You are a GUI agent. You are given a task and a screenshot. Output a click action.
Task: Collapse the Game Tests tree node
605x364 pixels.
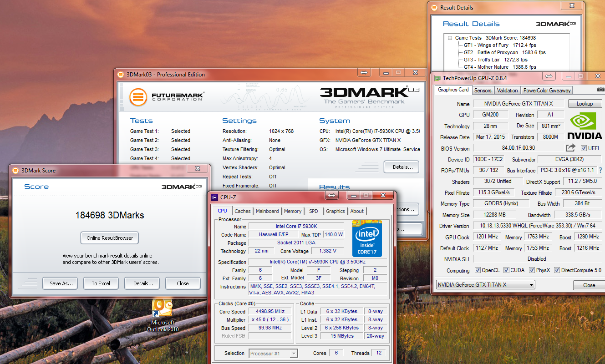450,38
